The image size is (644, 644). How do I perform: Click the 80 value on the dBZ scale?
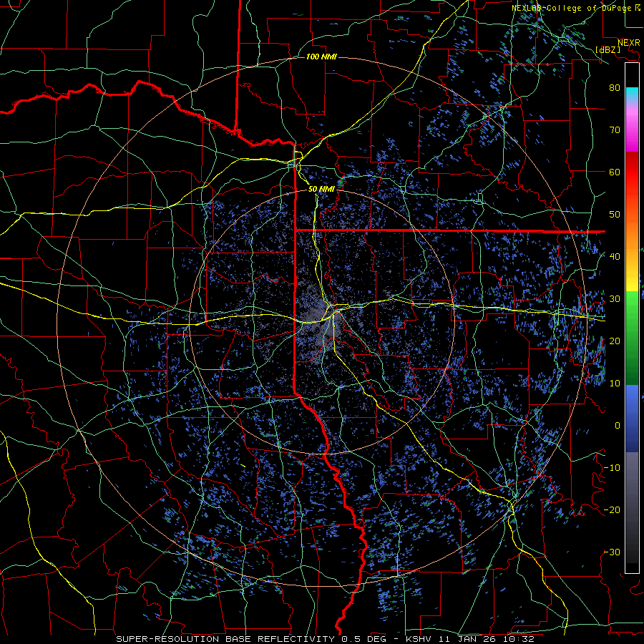pyautogui.click(x=615, y=87)
